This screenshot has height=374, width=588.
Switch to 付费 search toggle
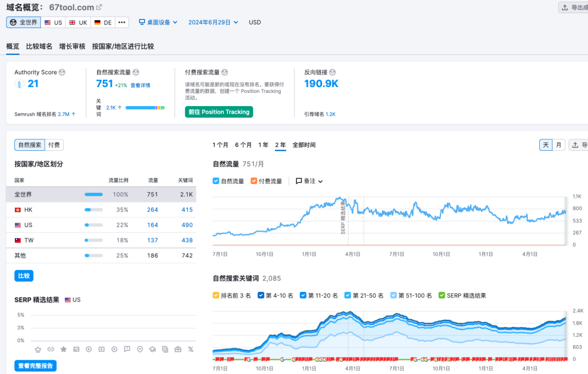[x=54, y=145]
